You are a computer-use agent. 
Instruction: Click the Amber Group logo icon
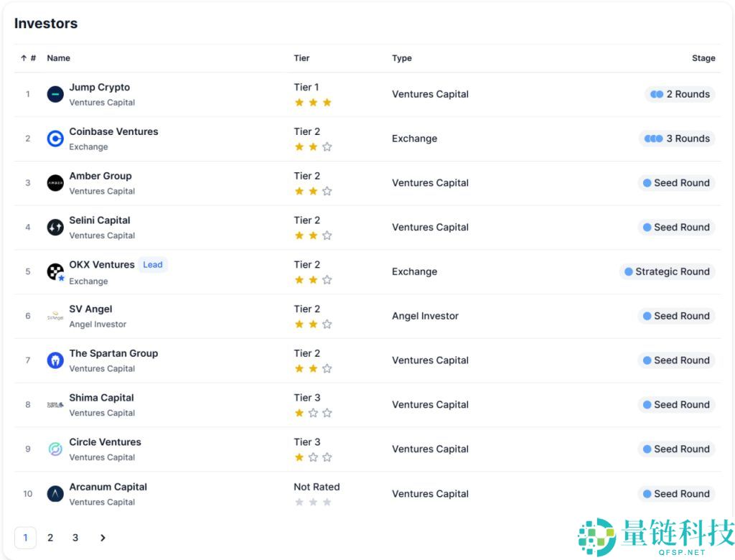click(x=55, y=183)
